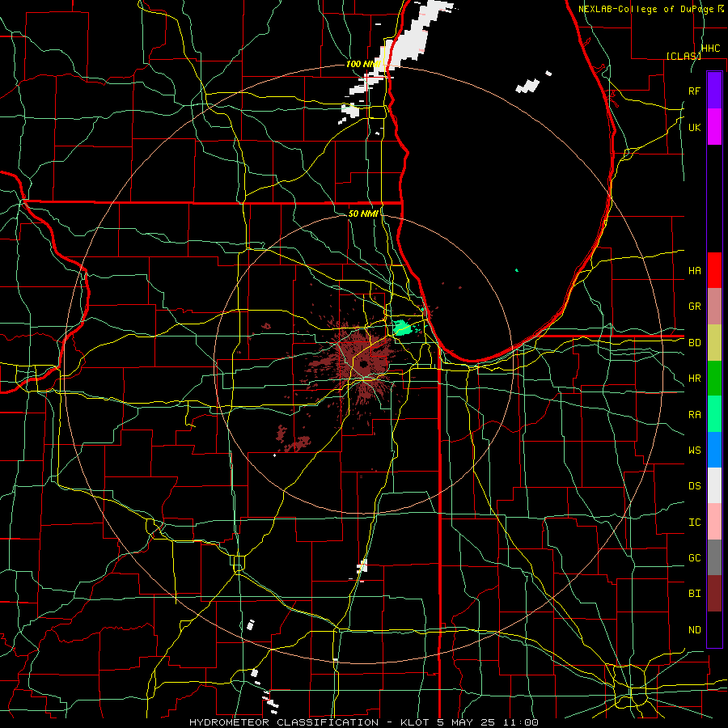Click the black radar site center dot
The image size is (728, 728).
[x=363, y=363]
